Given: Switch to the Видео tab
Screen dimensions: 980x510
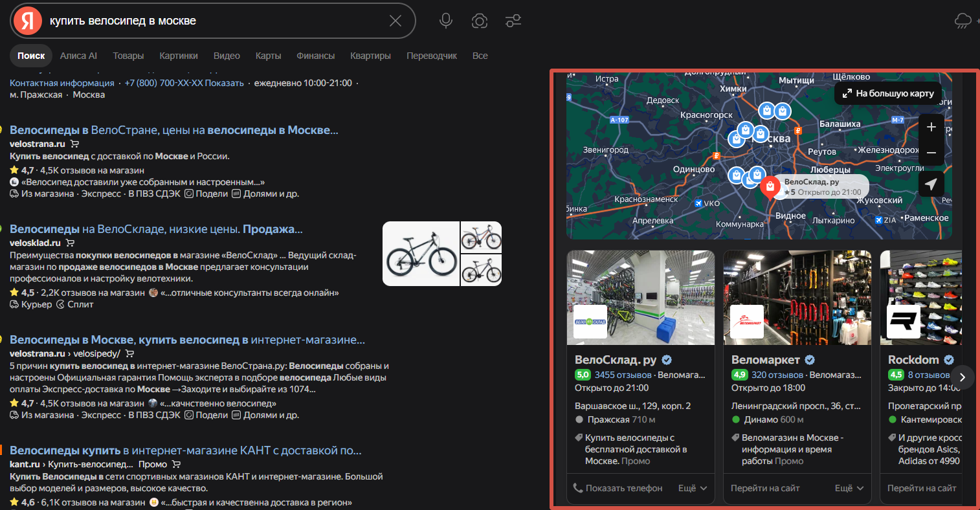Looking at the screenshot, I should (227, 56).
